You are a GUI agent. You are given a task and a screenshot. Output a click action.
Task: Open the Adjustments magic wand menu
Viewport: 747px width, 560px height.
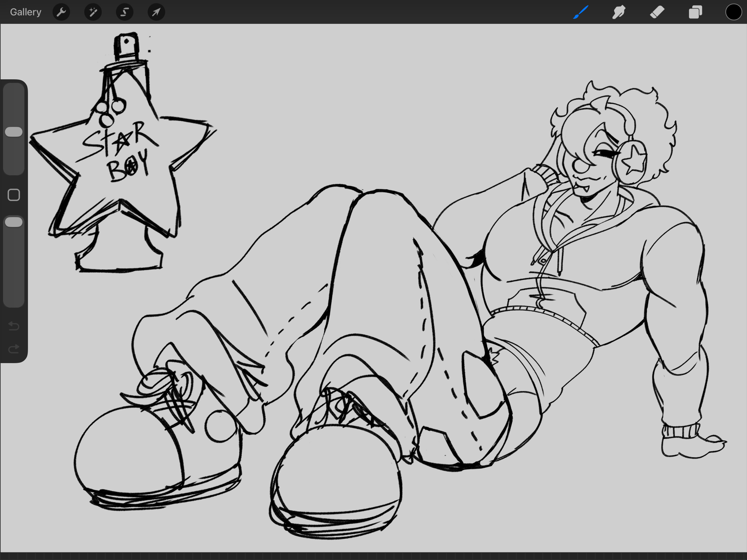(93, 12)
